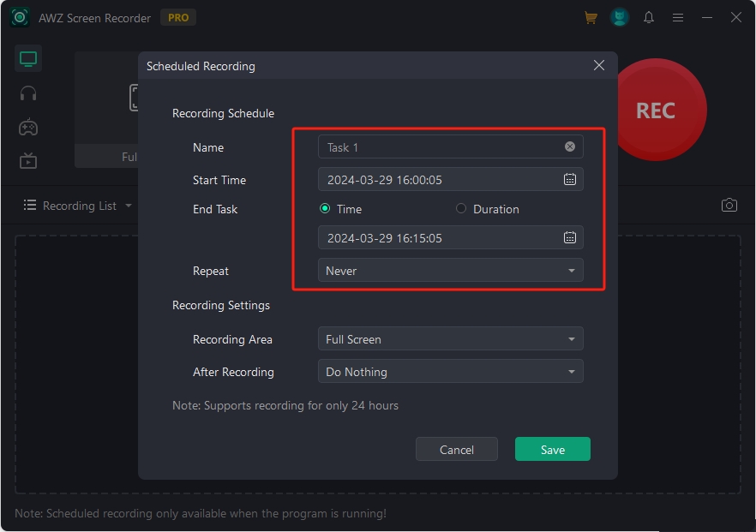Click the Scheduled Recording dialog title
Image resolution: width=756 pixels, height=532 pixels.
coord(201,66)
